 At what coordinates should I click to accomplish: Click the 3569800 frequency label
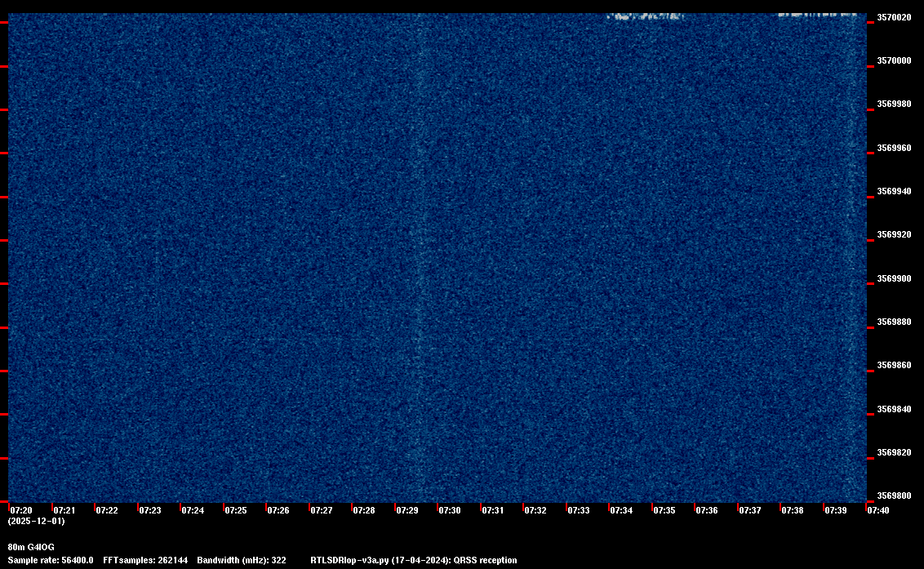tap(894, 496)
